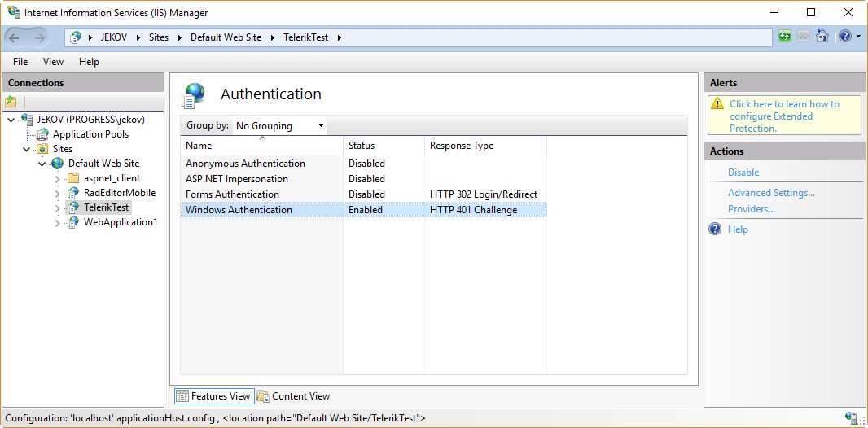Click the aspnet_client folder icon

(x=73, y=178)
